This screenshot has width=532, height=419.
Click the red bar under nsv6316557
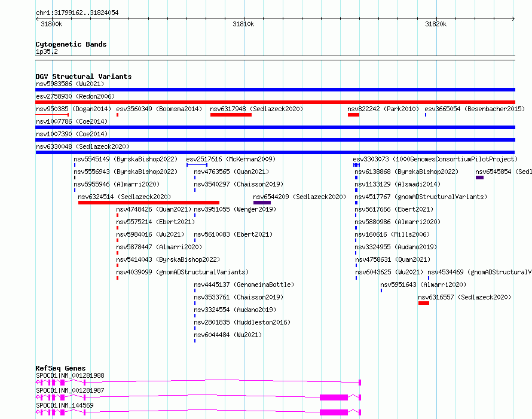tap(424, 303)
